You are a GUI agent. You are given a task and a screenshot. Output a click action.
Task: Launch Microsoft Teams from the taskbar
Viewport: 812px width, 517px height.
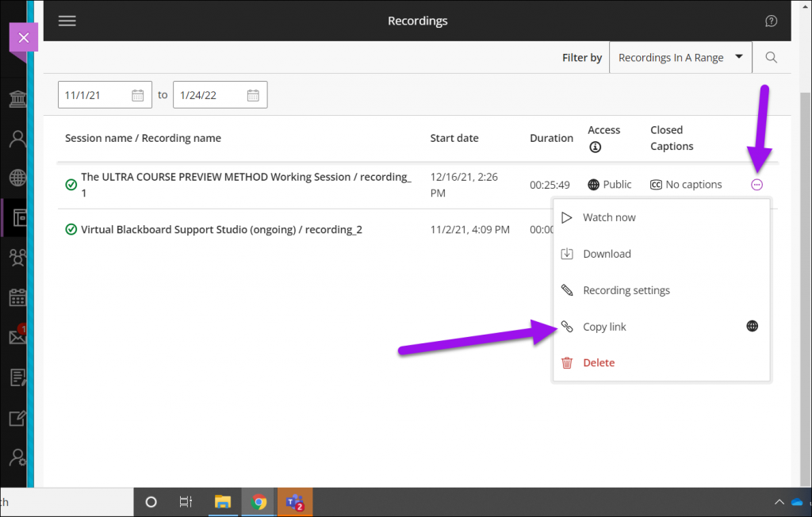(x=294, y=502)
